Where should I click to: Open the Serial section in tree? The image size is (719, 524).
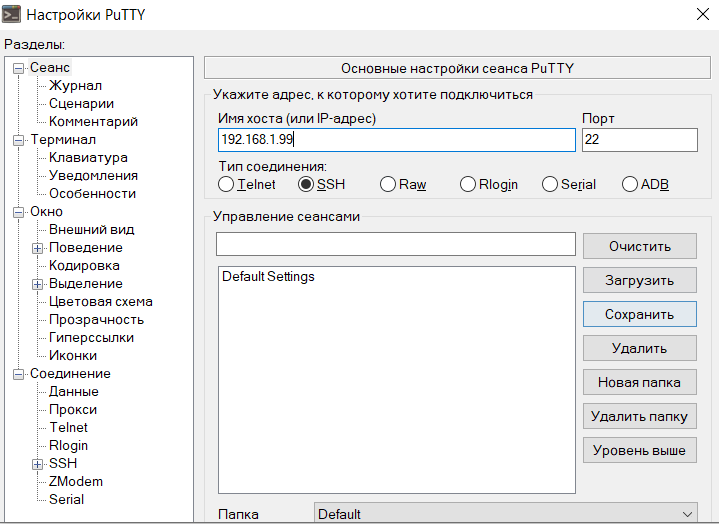pos(66,499)
